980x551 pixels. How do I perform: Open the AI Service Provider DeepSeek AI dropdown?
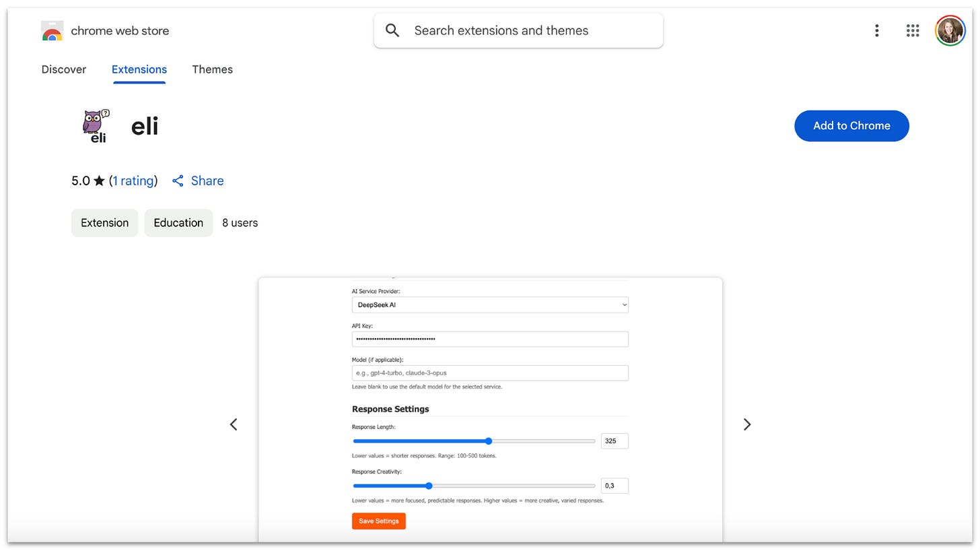coord(490,304)
